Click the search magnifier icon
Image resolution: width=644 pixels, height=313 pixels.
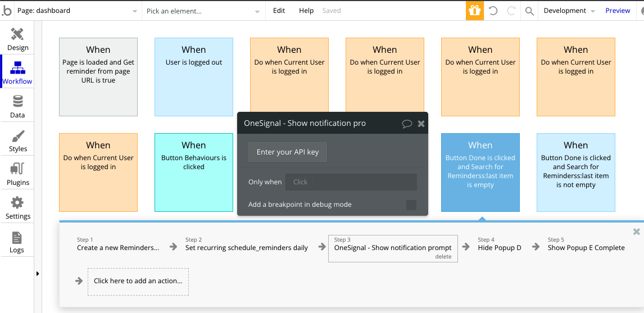(529, 11)
